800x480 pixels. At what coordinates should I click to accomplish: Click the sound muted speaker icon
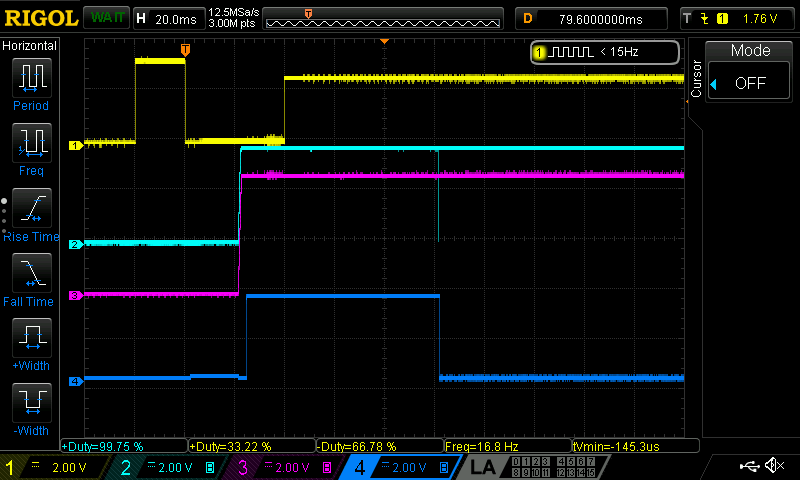(774, 465)
